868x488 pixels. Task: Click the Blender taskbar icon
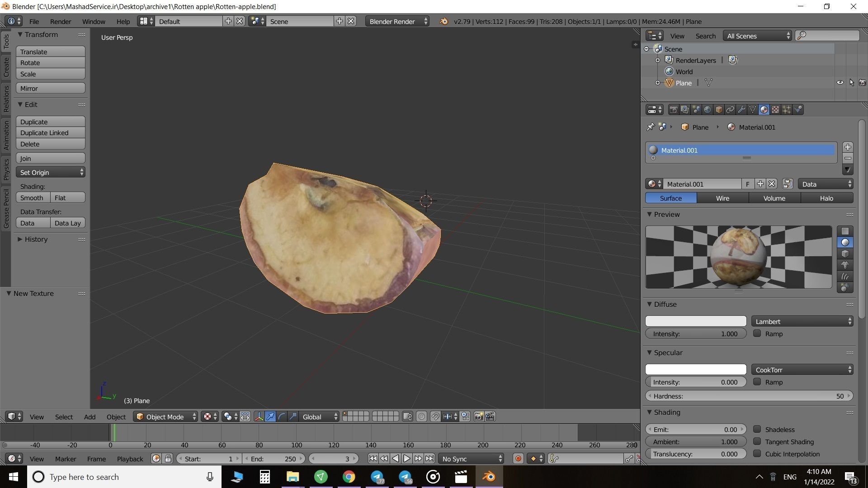(489, 477)
